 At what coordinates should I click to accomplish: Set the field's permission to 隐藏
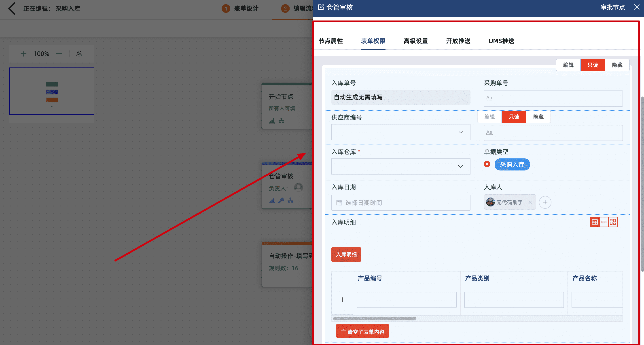click(x=538, y=117)
